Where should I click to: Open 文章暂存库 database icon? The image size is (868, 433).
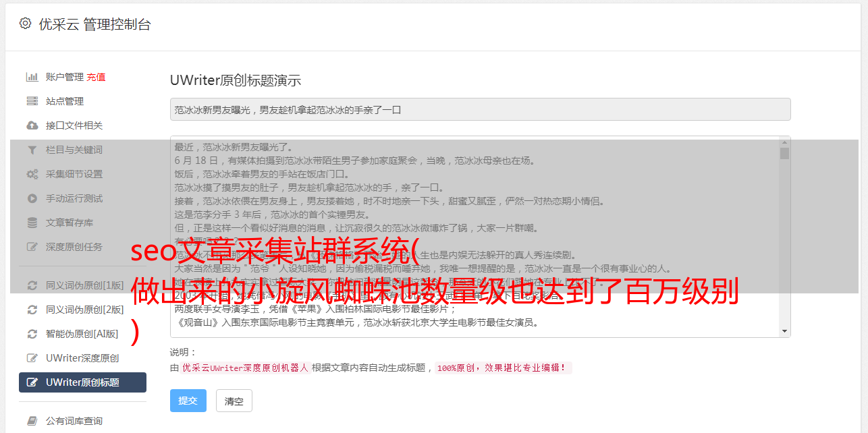click(x=32, y=223)
